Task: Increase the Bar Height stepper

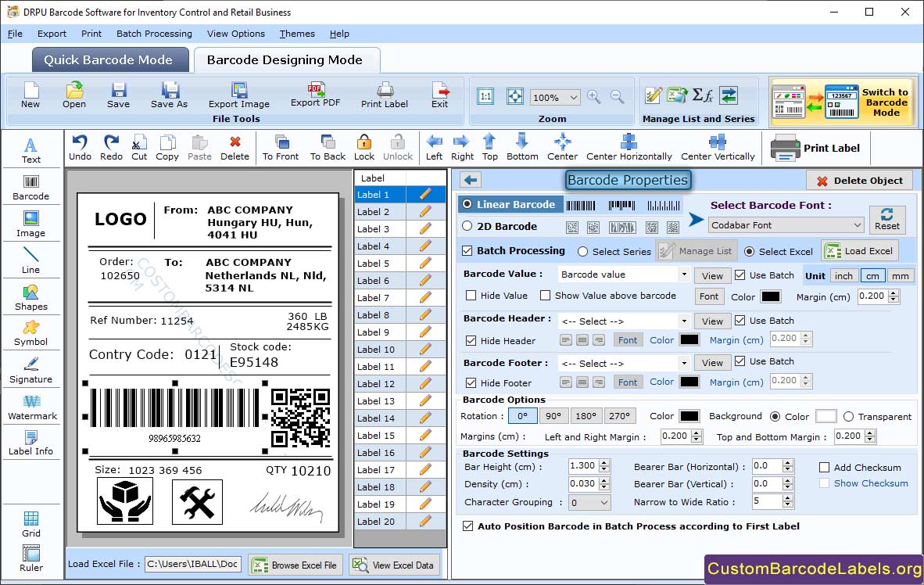Action: coord(604,463)
